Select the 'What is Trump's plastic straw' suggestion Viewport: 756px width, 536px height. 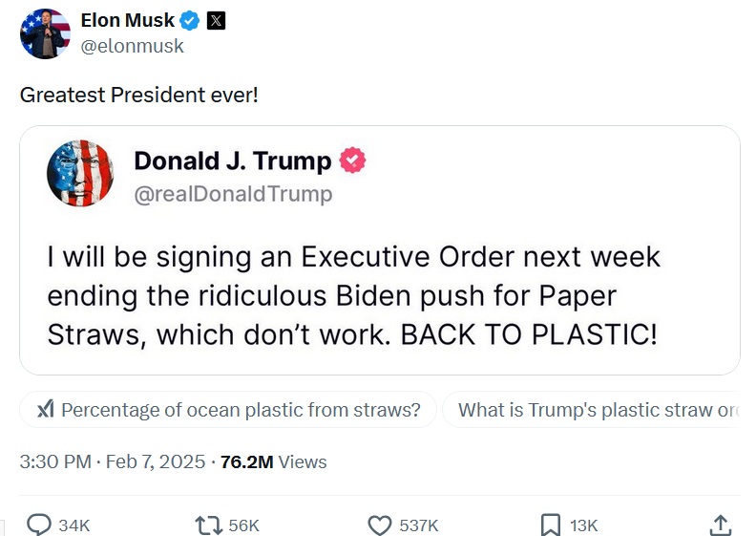[594, 410]
